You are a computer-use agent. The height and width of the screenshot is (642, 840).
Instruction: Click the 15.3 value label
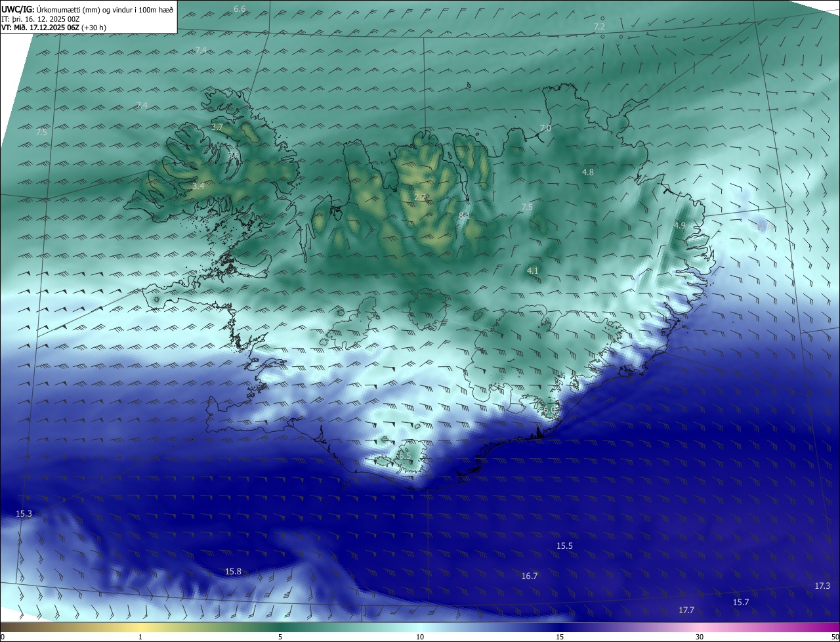[x=24, y=513]
